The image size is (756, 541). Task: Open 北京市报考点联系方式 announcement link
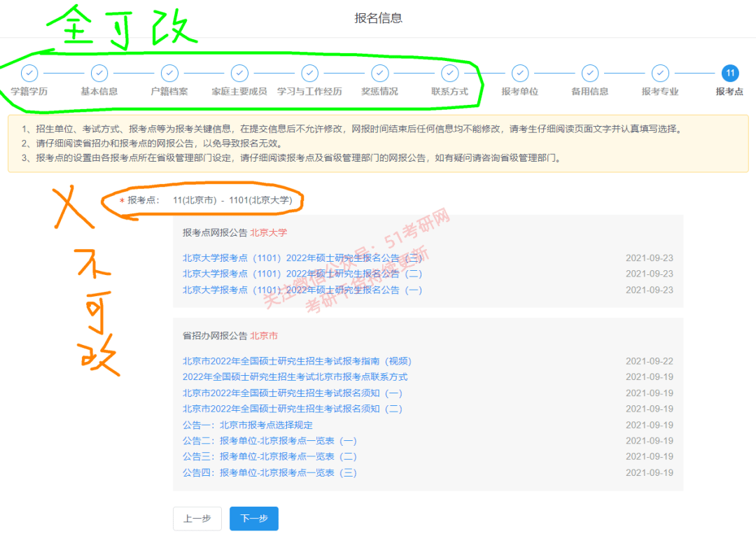[295, 377]
